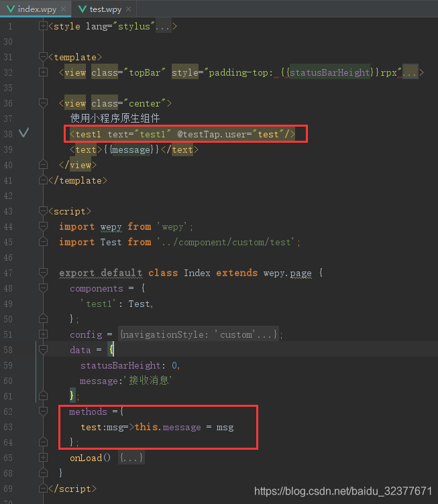Collapse the center view on line 36
The width and height of the screenshot is (438, 504).
43,103
